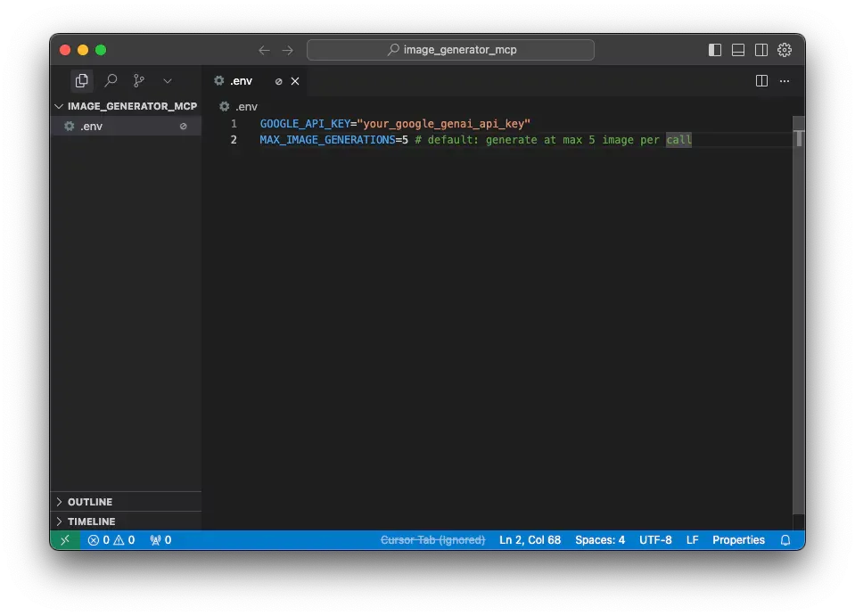Image resolution: width=855 pixels, height=616 pixels.
Task: Click the image_generator_mcp search box
Action: click(450, 50)
